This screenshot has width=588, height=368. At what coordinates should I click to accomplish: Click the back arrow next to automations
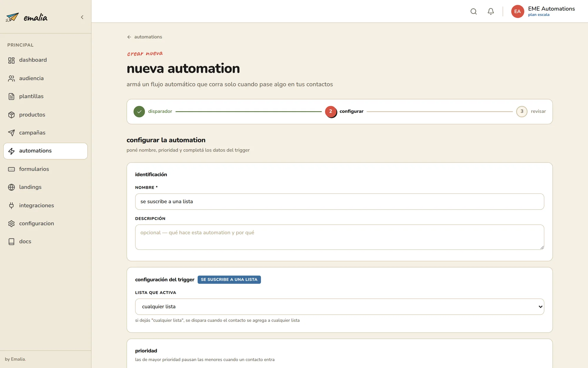(x=129, y=37)
